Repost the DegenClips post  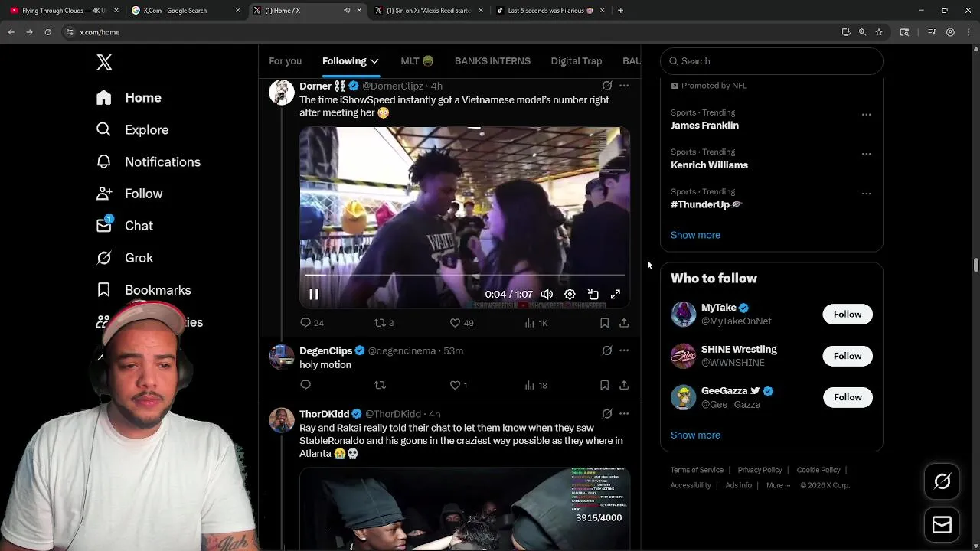380,385
